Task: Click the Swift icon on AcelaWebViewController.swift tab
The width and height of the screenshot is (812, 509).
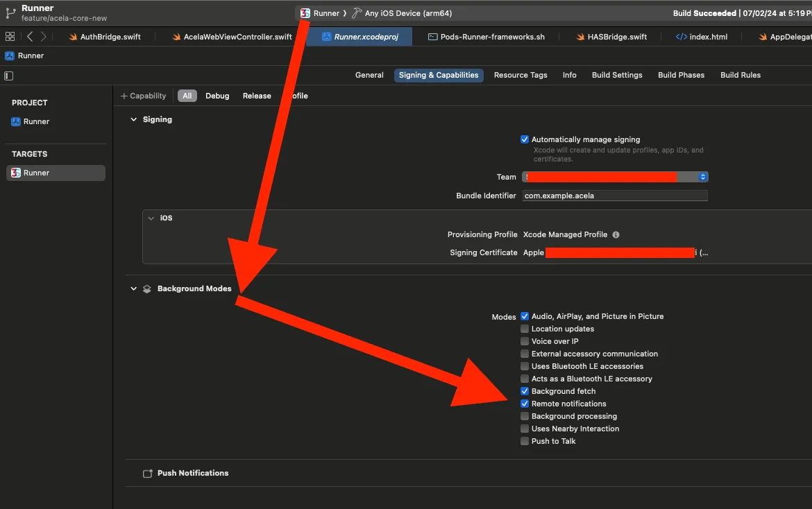Action: [x=176, y=37]
